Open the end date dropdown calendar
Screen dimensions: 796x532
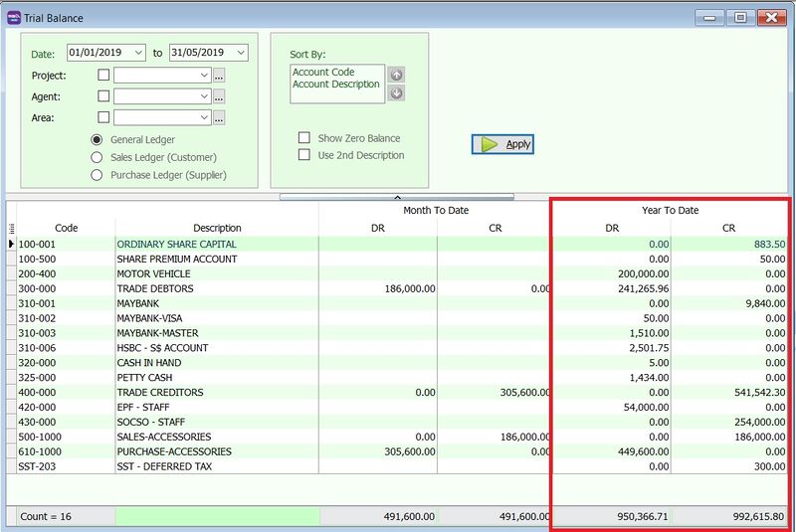click(241, 53)
